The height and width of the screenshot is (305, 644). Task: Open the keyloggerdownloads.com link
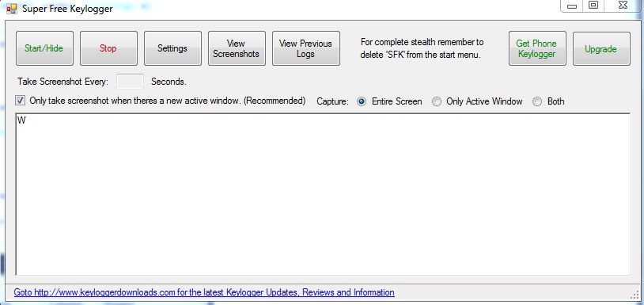tap(204, 292)
